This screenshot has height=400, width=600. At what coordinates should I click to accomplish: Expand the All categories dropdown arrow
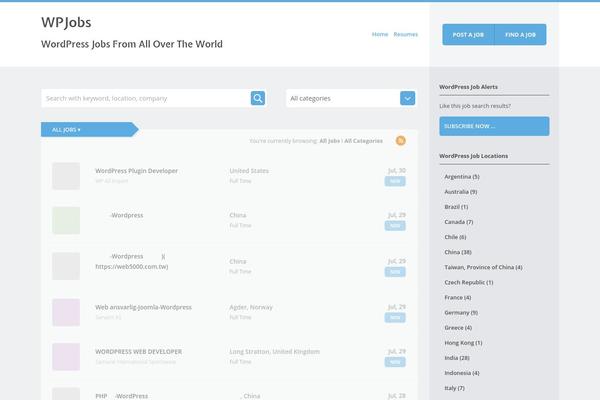408,98
